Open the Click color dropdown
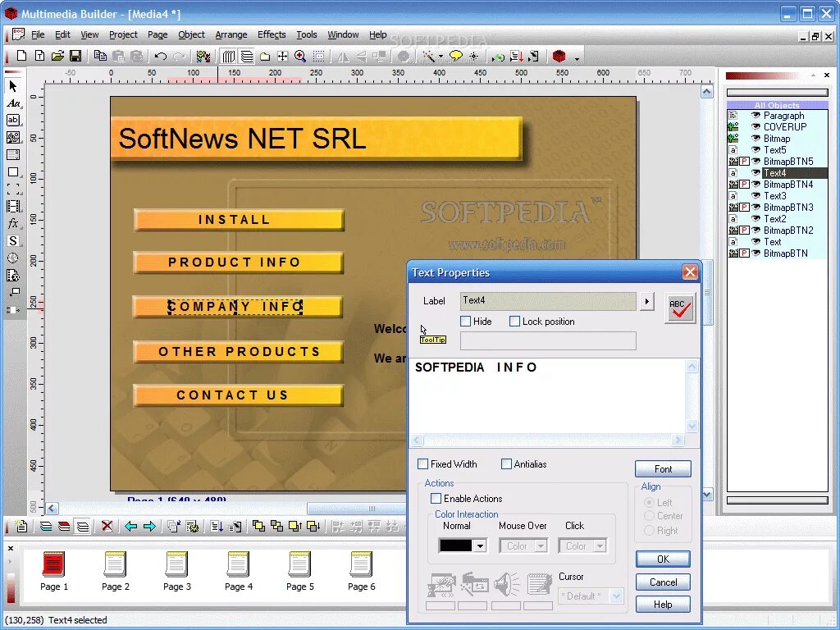 tap(600, 546)
